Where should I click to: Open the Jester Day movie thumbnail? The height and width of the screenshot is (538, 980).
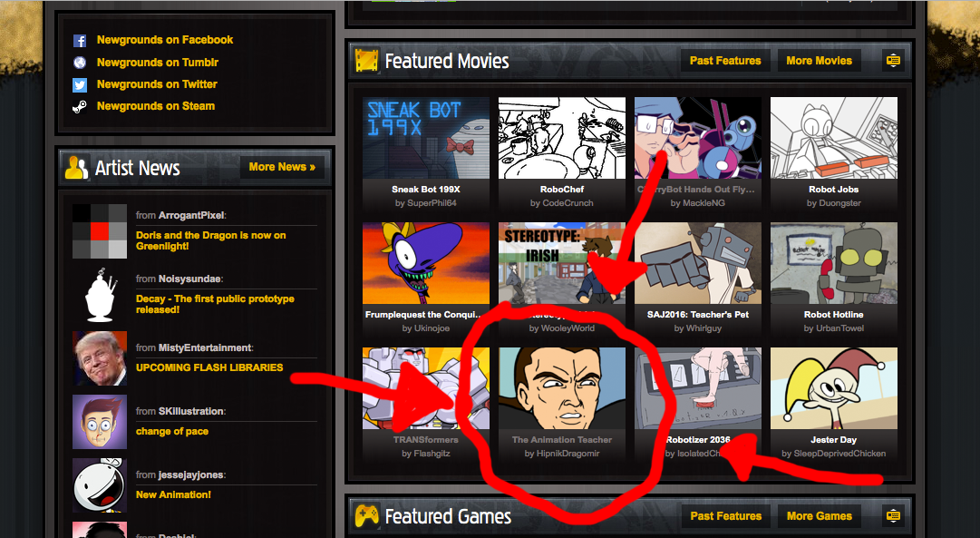pos(834,388)
